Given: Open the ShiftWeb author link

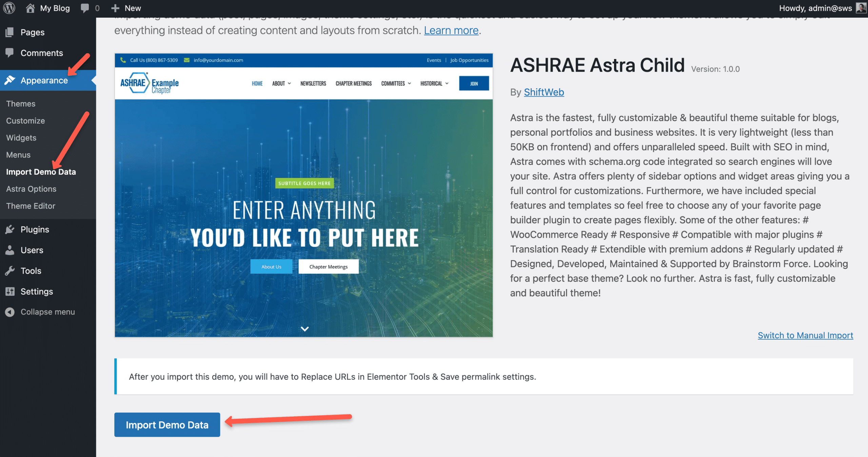Looking at the screenshot, I should click(544, 92).
